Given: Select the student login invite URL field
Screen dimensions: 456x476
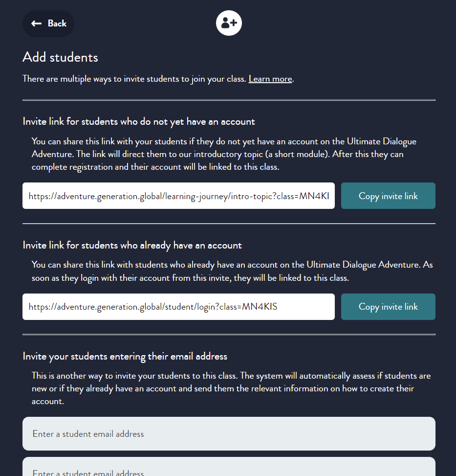Looking at the screenshot, I should pyautogui.click(x=178, y=307).
